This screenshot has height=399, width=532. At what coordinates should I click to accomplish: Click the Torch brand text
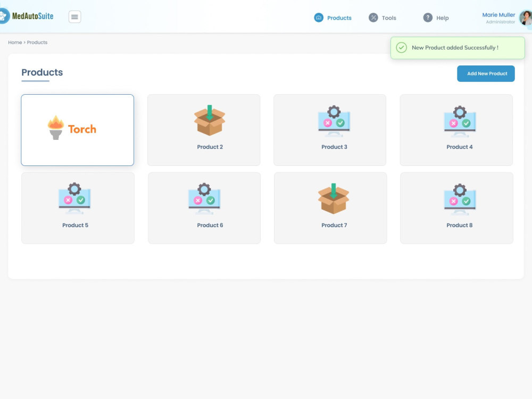(x=82, y=129)
